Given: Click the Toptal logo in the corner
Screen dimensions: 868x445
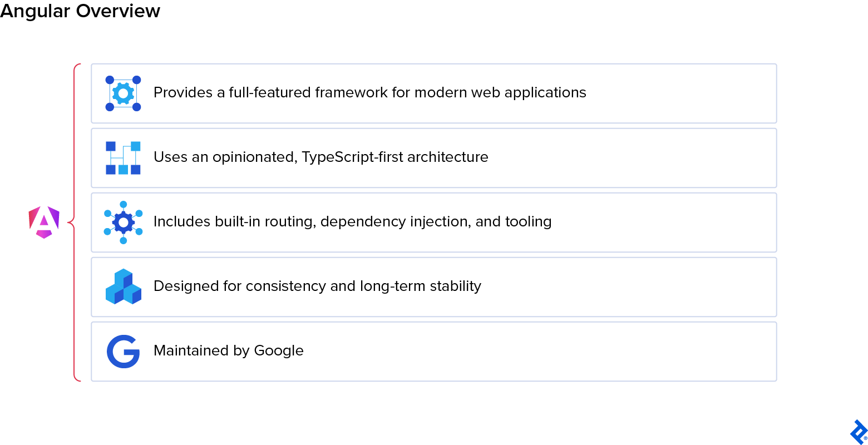Looking at the screenshot, I should pos(859,432).
